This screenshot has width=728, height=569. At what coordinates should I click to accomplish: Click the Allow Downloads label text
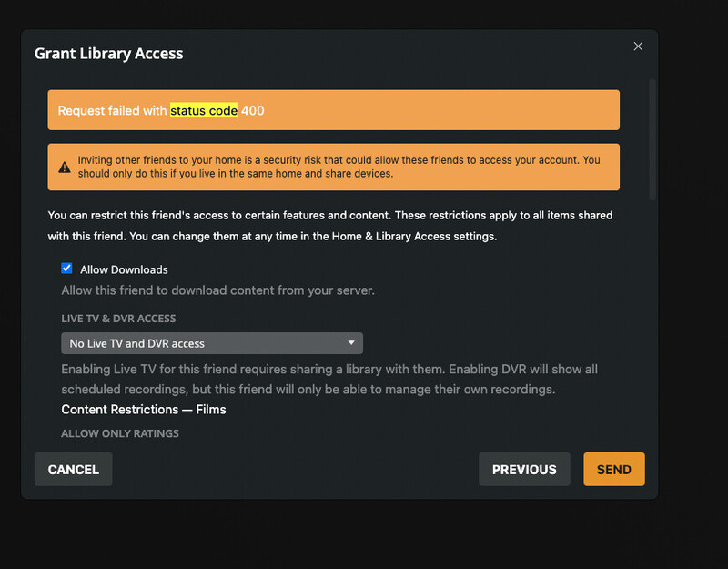pyautogui.click(x=124, y=269)
